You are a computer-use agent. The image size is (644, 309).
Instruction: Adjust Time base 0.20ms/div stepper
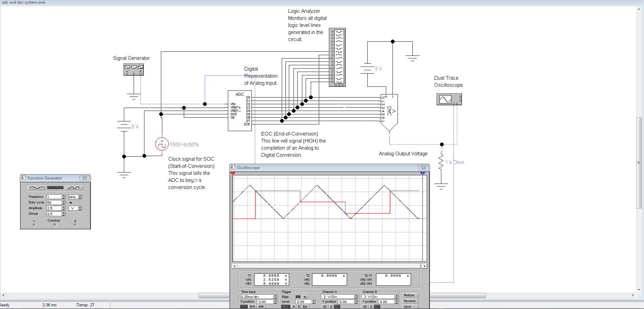[275, 297]
